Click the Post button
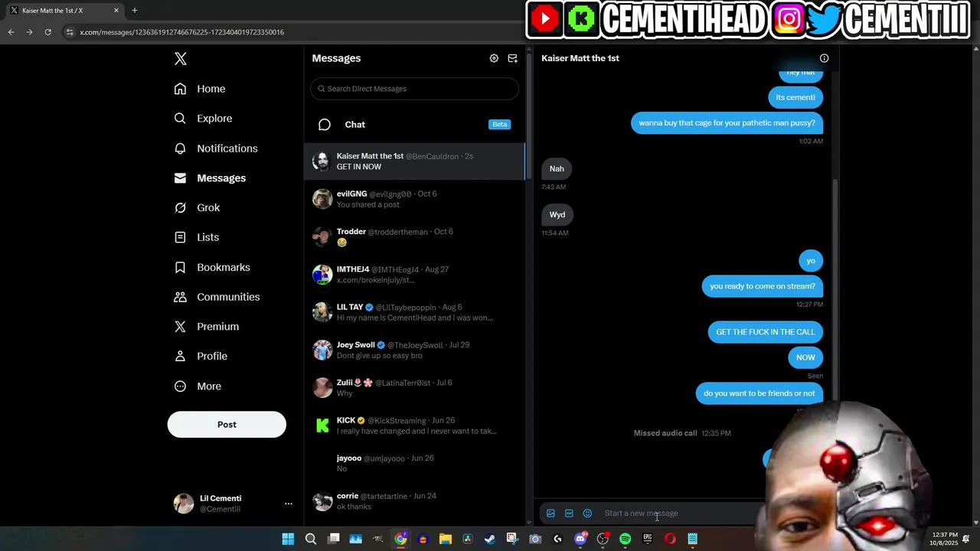The image size is (980, 551). [x=227, y=425]
